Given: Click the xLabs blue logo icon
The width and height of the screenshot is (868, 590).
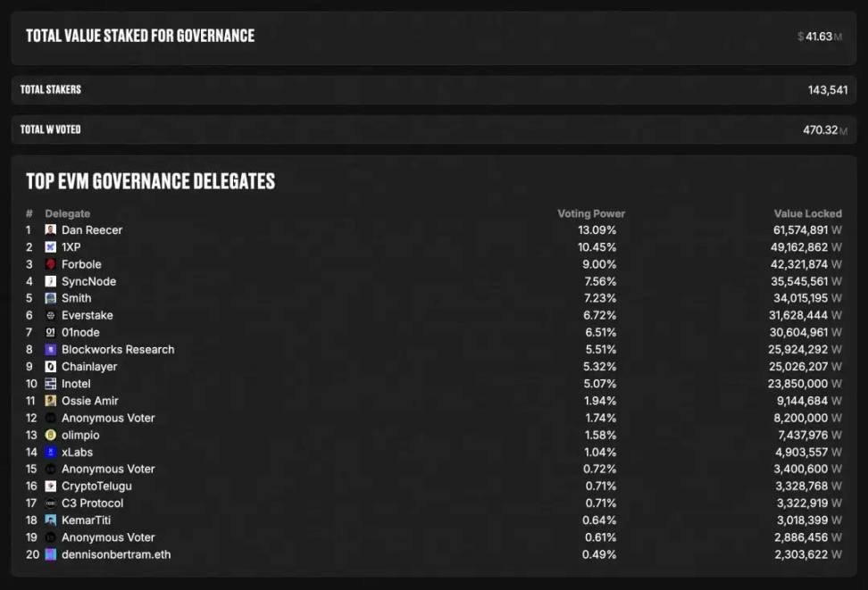Looking at the screenshot, I should tap(51, 453).
